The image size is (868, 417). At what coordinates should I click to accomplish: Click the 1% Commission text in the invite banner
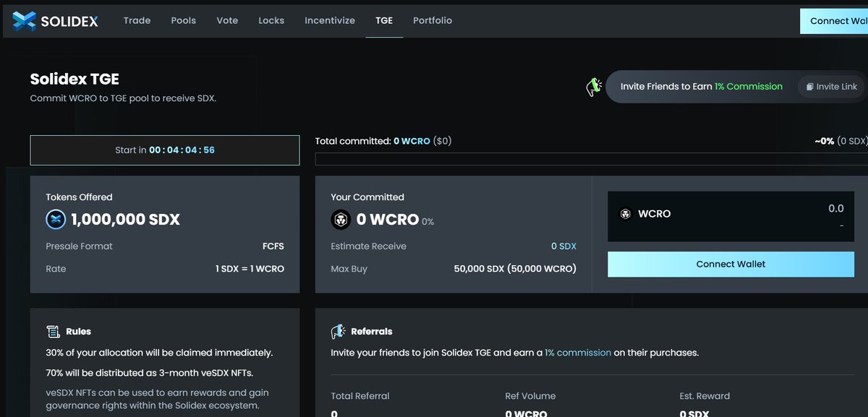pos(749,87)
